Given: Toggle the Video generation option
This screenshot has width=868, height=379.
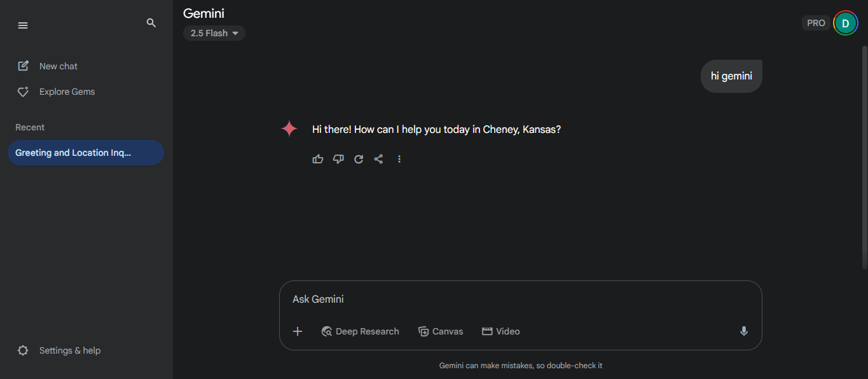Looking at the screenshot, I should [501, 331].
